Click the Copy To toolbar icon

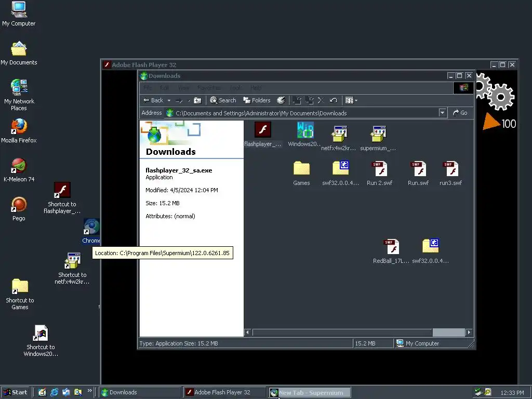point(309,100)
